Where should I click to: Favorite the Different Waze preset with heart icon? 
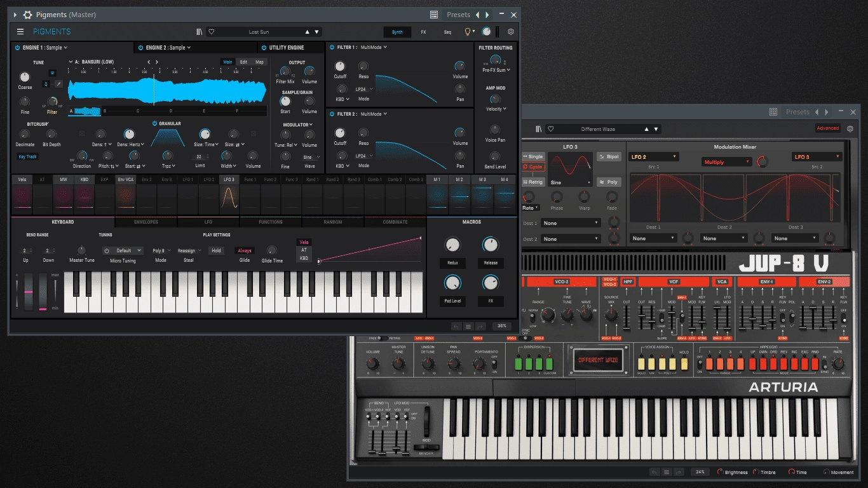pos(550,129)
